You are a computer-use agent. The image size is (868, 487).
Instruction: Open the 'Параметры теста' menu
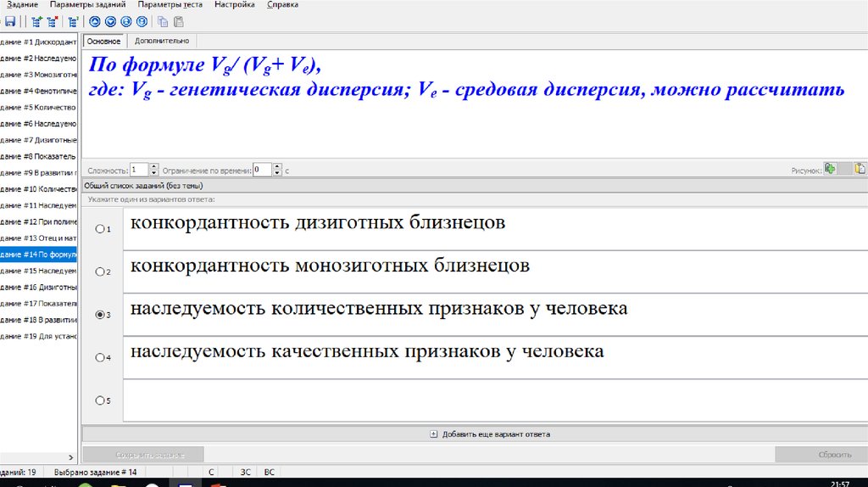[170, 5]
